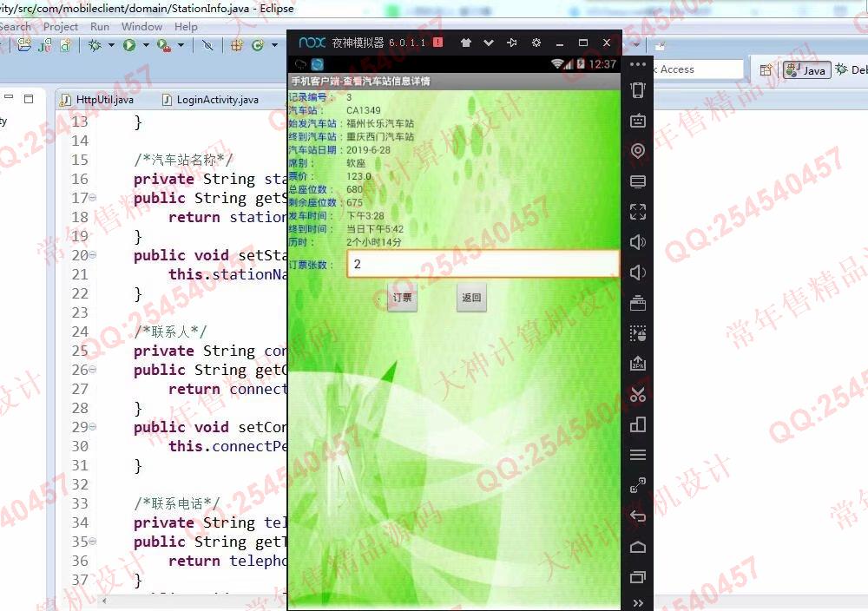This screenshot has height=611, width=868.
Task: Tap the Android back arrow in Nox sidebar
Action: point(638,516)
